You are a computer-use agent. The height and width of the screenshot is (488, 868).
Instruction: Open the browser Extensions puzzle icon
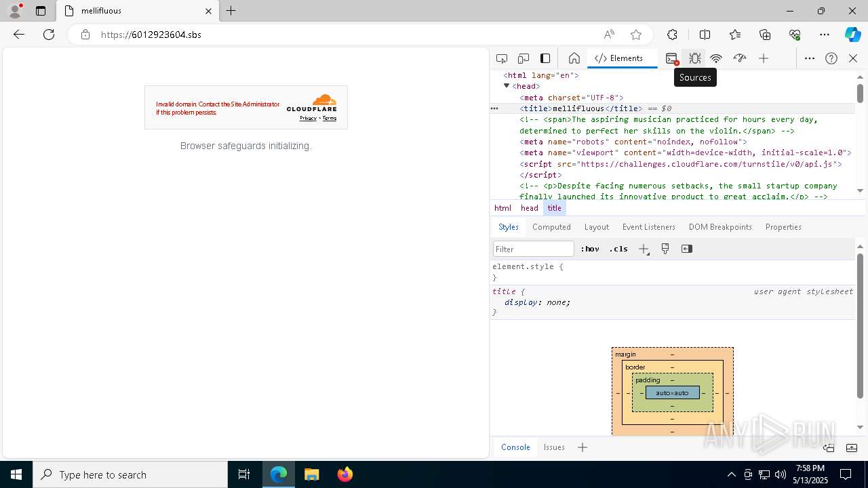672,35
